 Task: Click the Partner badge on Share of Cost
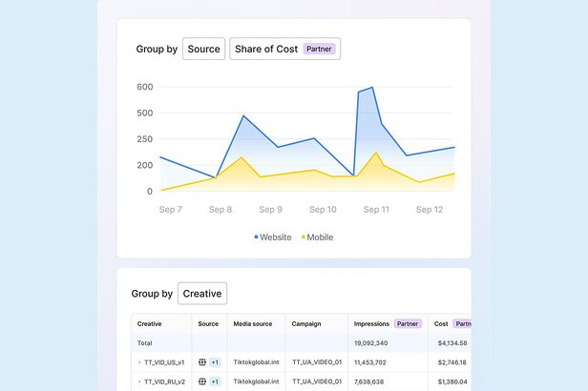click(319, 49)
